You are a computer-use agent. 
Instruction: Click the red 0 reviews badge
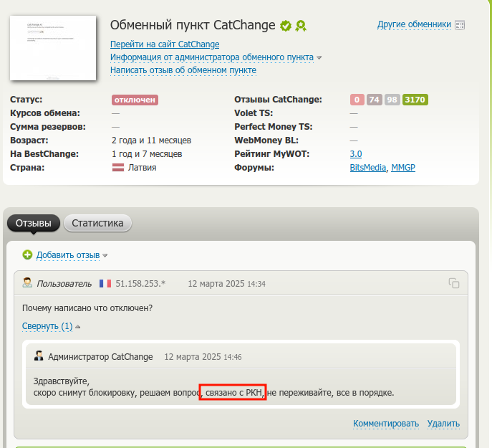pyautogui.click(x=357, y=100)
